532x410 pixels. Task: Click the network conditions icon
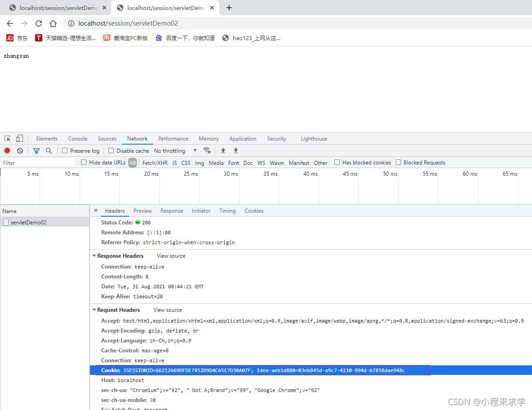point(207,150)
